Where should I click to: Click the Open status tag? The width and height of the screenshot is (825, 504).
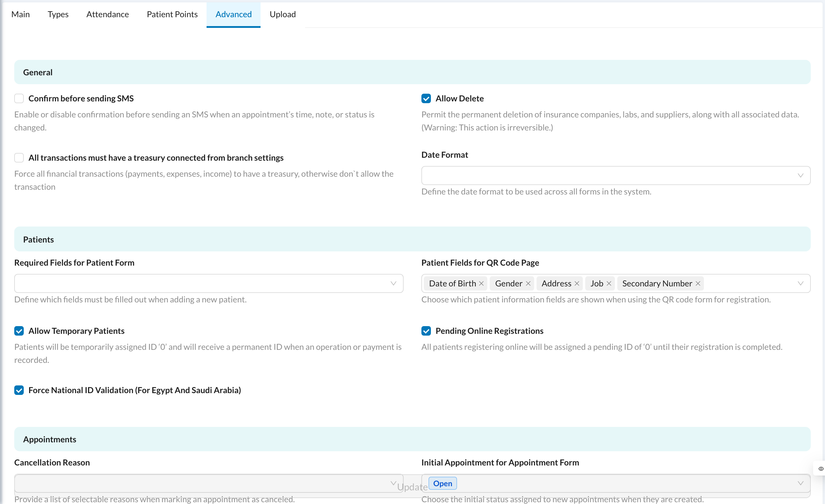pos(442,483)
